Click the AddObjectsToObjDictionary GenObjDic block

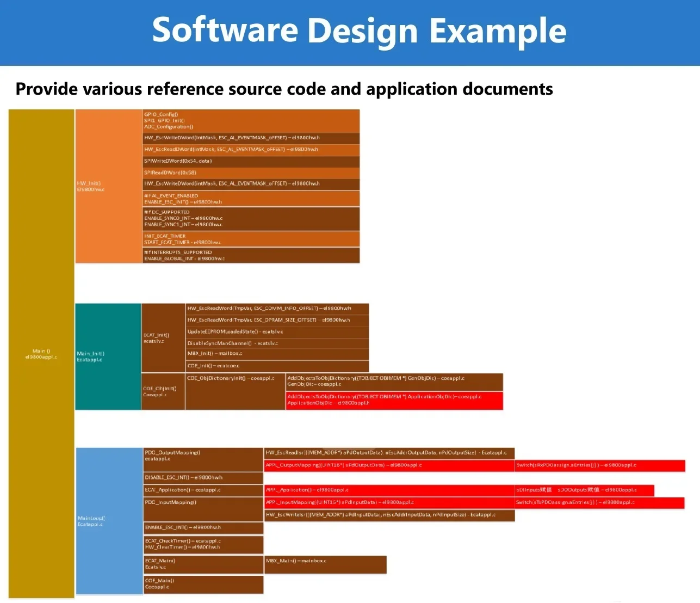tap(394, 382)
